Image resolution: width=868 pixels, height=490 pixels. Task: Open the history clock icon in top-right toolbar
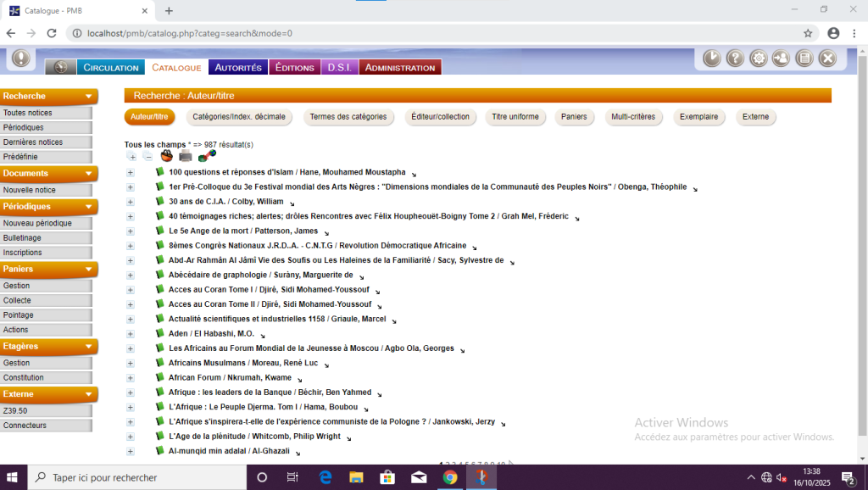pos(712,58)
